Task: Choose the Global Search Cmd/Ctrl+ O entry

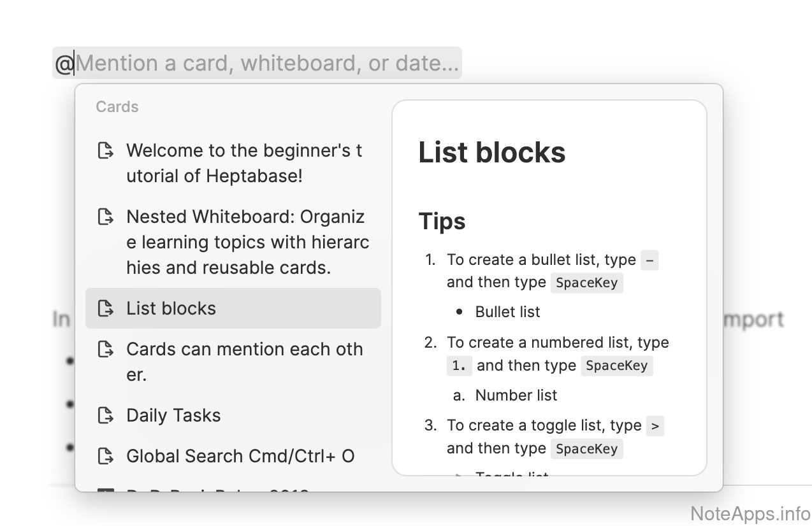Action: tap(240, 457)
